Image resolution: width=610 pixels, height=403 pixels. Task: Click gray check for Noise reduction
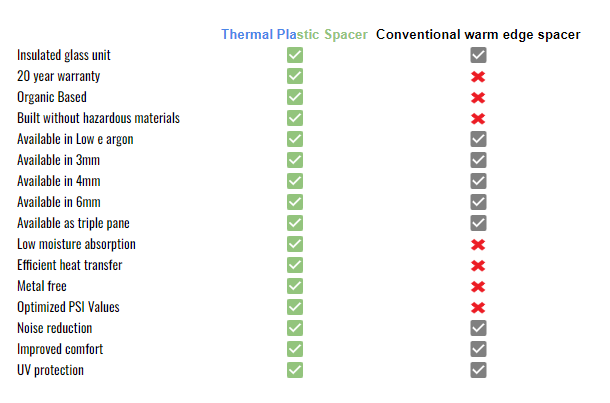click(x=478, y=328)
